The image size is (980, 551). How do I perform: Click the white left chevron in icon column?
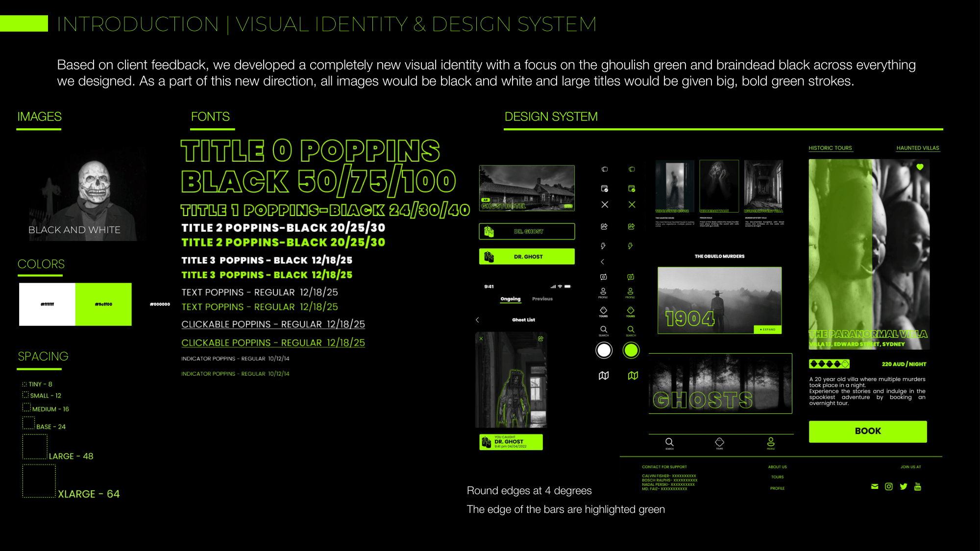603,262
